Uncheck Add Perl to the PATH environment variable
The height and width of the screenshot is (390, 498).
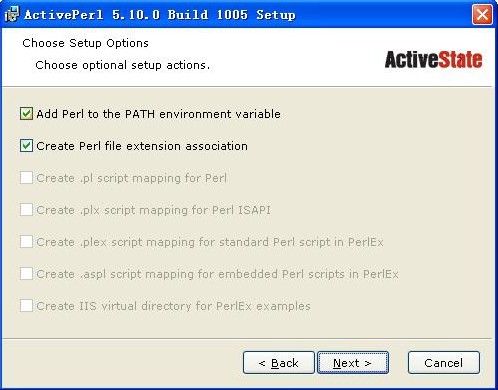26,114
